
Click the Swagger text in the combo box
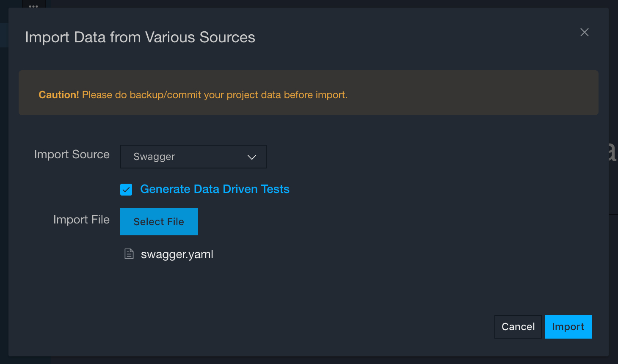point(154,157)
